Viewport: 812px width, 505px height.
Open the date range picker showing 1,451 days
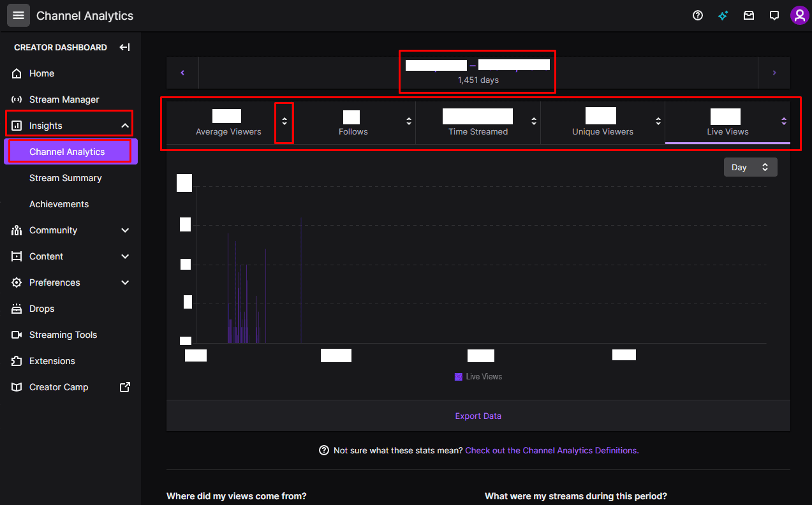[x=478, y=72]
